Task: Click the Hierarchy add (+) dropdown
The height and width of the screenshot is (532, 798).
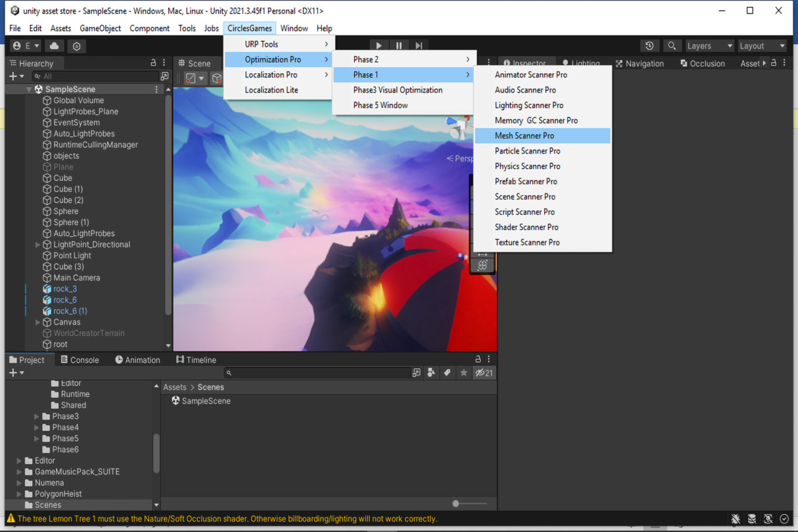Action: (17, 76)
